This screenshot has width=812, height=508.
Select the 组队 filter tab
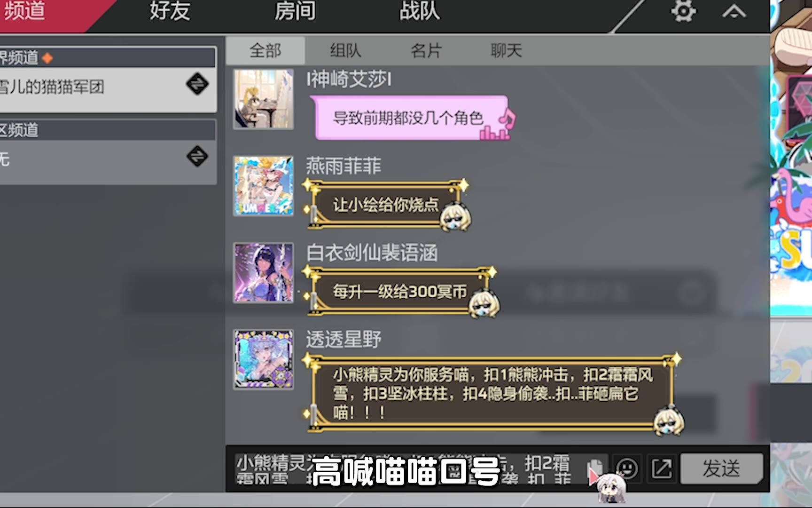(x=346, y=50)
